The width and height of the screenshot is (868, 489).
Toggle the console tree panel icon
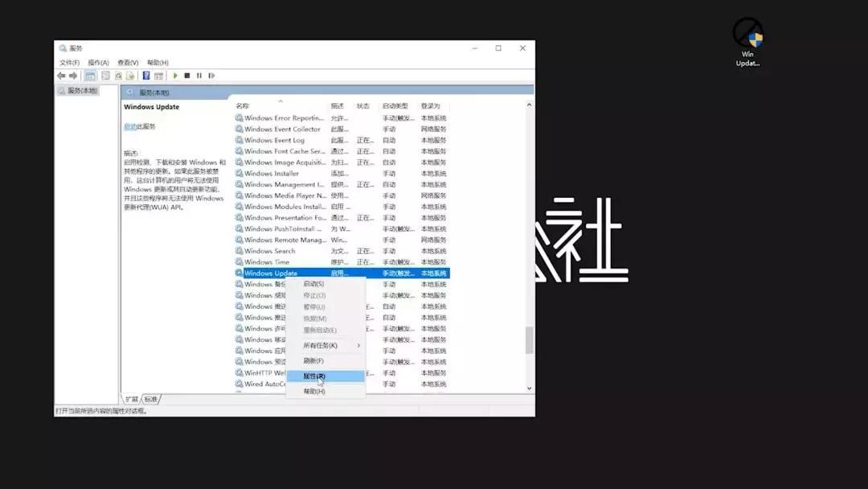(90, 75)
